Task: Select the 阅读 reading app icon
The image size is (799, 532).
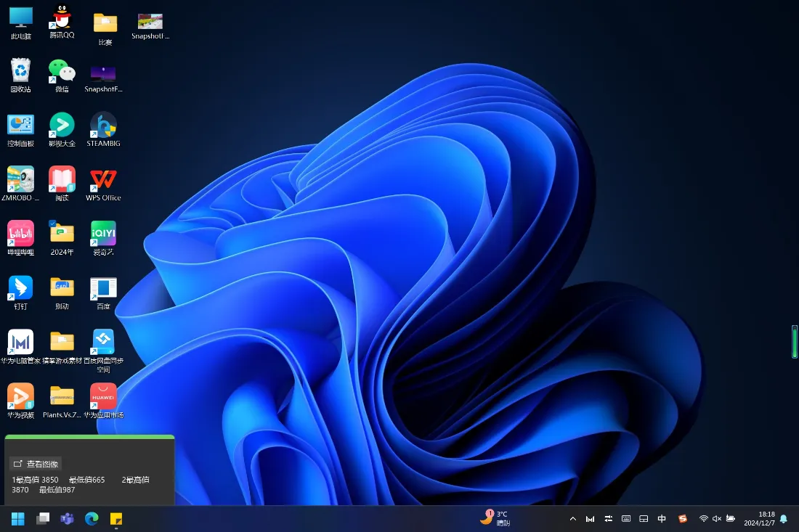Action: 62,184
